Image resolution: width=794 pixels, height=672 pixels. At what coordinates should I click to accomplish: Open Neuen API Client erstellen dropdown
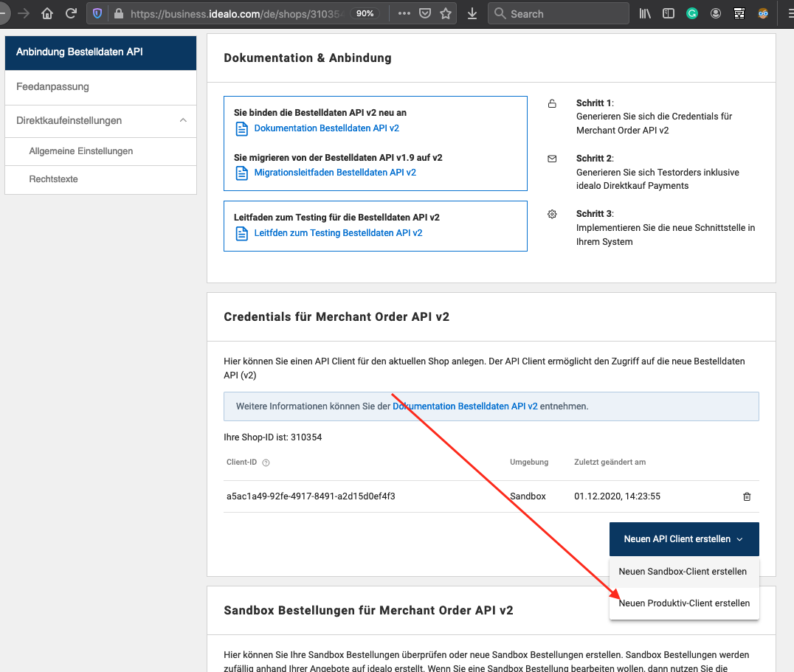(x=684, y=539)
